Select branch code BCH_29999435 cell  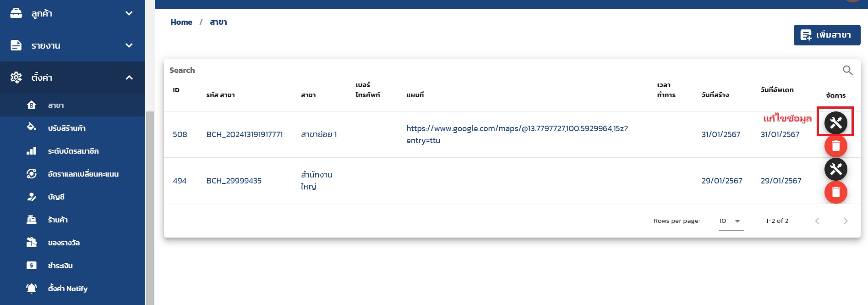[234, 181]
